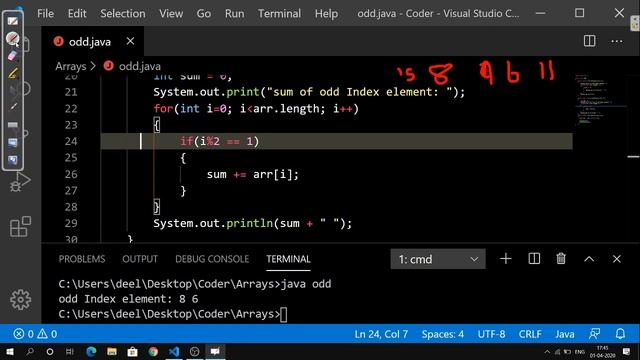Open notifications bell in status bar

tap(620, 334)
